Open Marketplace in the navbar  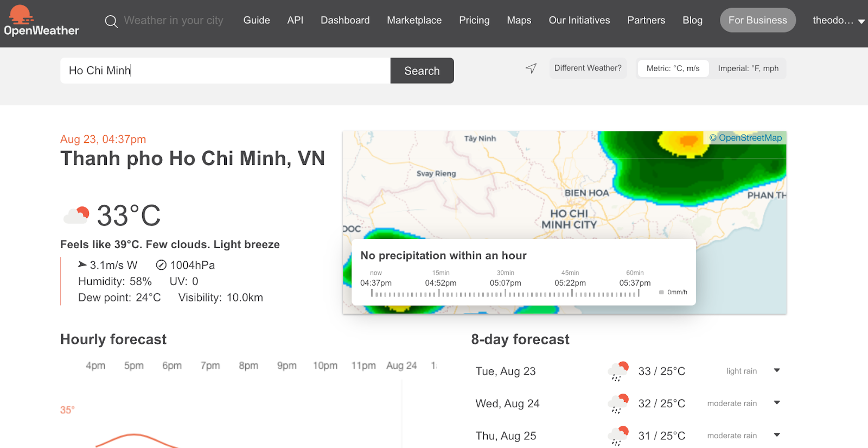(x=414, y=20)
